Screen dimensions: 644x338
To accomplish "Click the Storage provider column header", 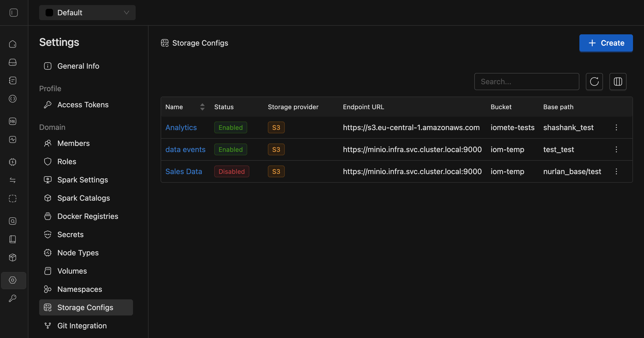I will click(x=293, y=107).
